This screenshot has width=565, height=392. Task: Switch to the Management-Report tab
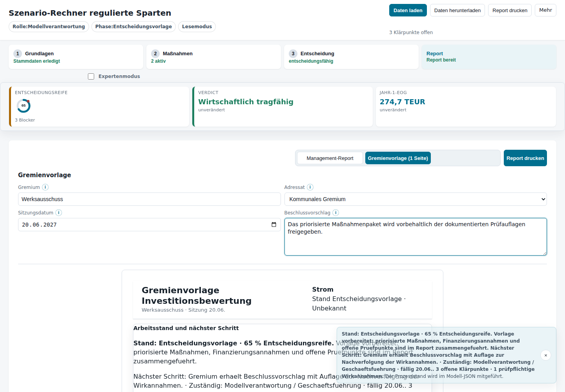(x=330, y=158)
